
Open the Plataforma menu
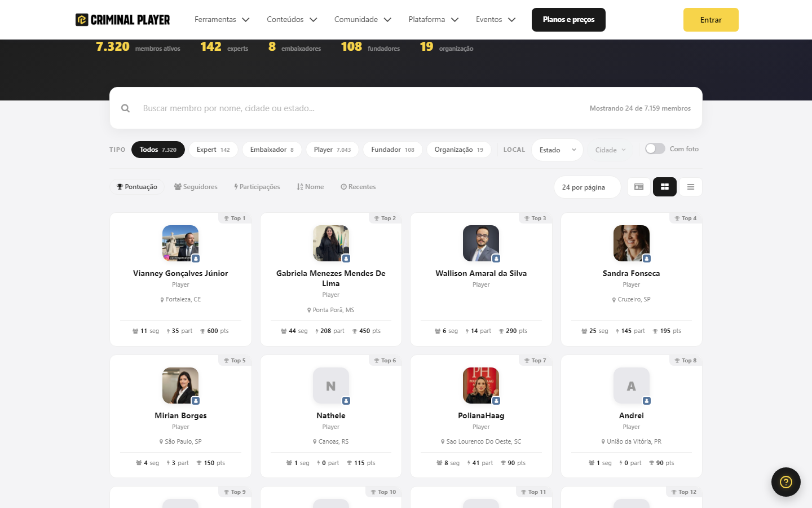(x=433, y=19)
